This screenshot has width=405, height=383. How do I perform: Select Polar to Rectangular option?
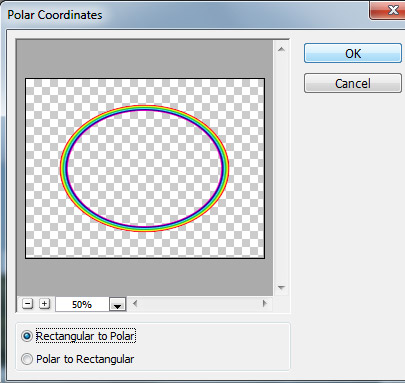point(78,359)
